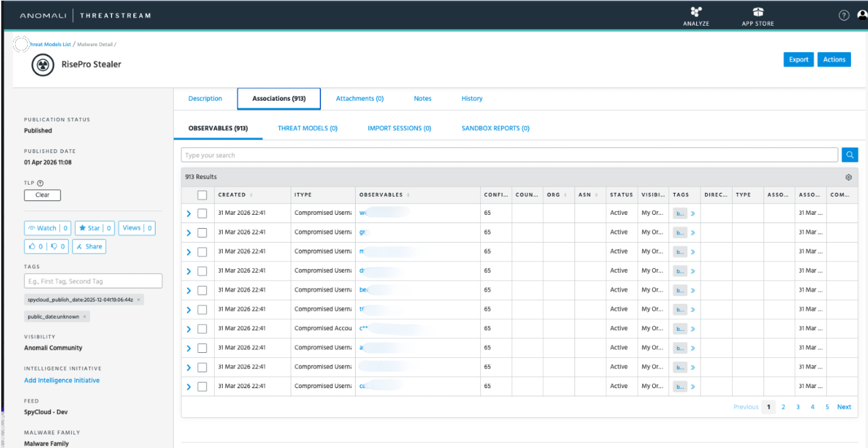Screen dimensions: 868x448
Task: Select the Observables (913) sub-tab
Action: click(x=218, y=128)
